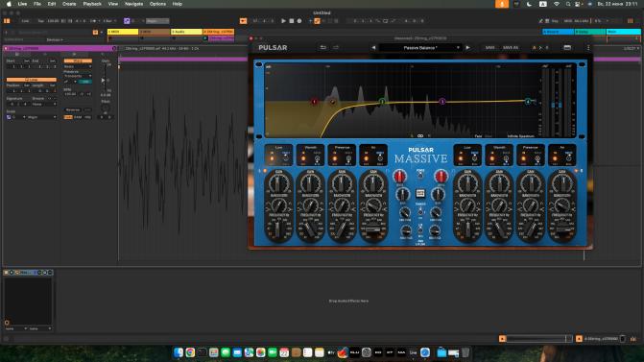Screen dimensions: 644x362
Task: Open Trash in the Dock
Action: 465,352
